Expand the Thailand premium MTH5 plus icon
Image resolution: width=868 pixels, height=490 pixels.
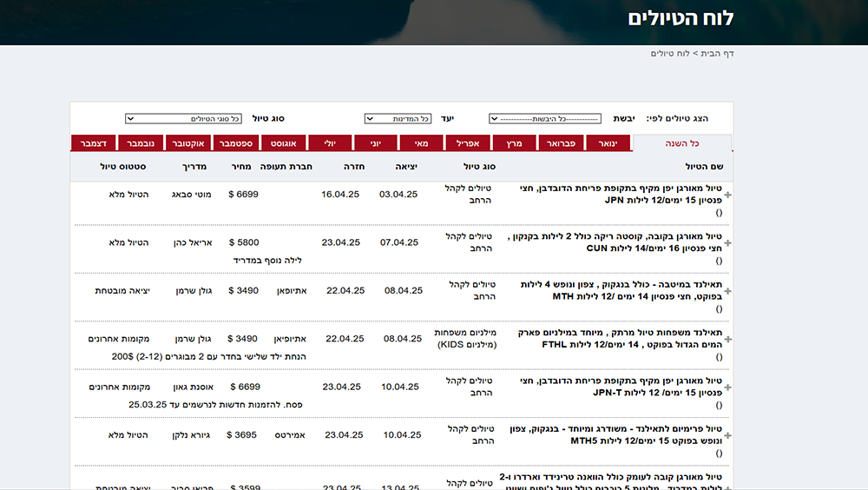(x=727, y=436)
